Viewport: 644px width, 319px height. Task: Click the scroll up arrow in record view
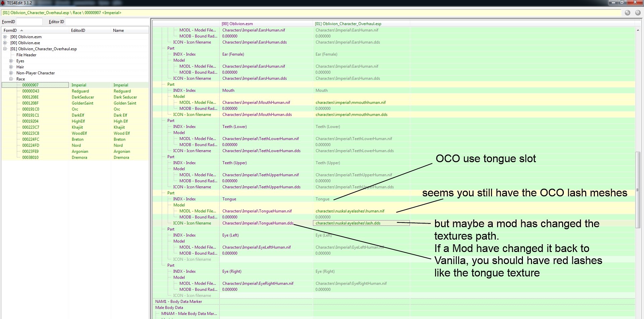(x=638, y=30)
